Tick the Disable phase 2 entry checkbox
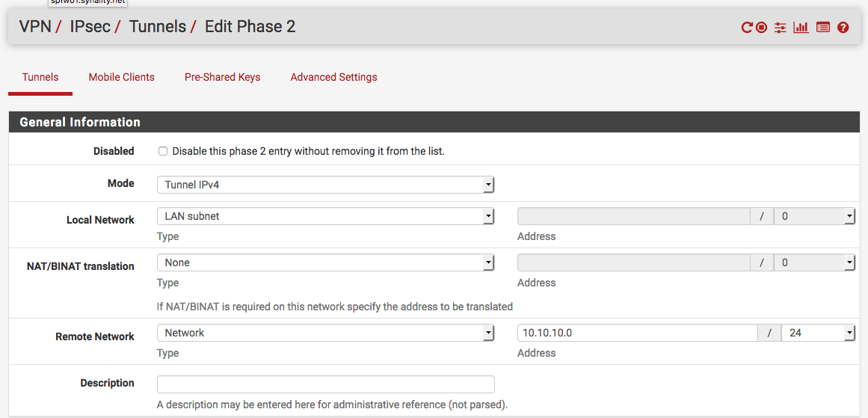This screenshot has height=418, width=868. pos(163,151)
